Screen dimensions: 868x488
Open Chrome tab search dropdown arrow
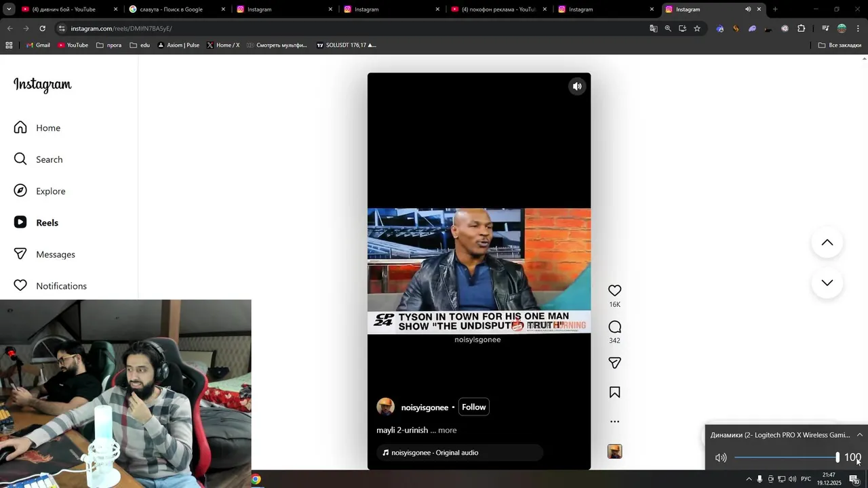[9, 9]
